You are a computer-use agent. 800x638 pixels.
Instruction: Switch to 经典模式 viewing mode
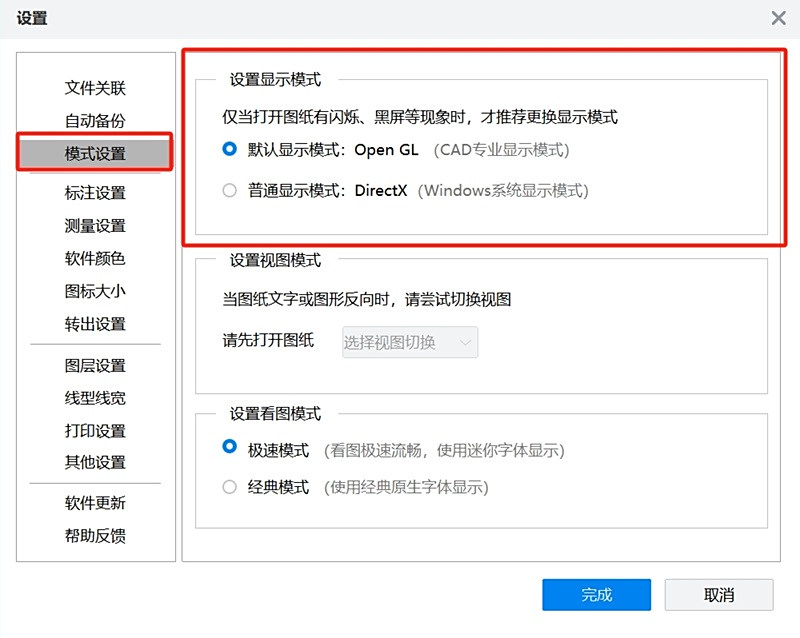pos(230,488)
